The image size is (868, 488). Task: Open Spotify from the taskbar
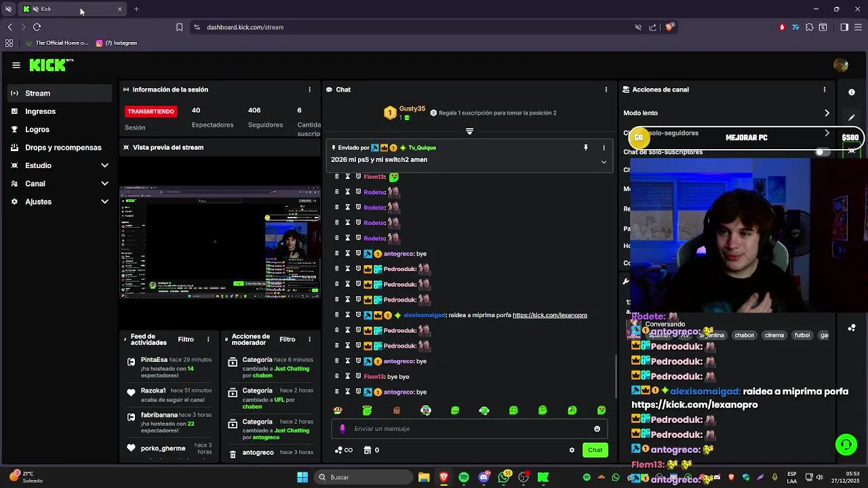[464, 477]
